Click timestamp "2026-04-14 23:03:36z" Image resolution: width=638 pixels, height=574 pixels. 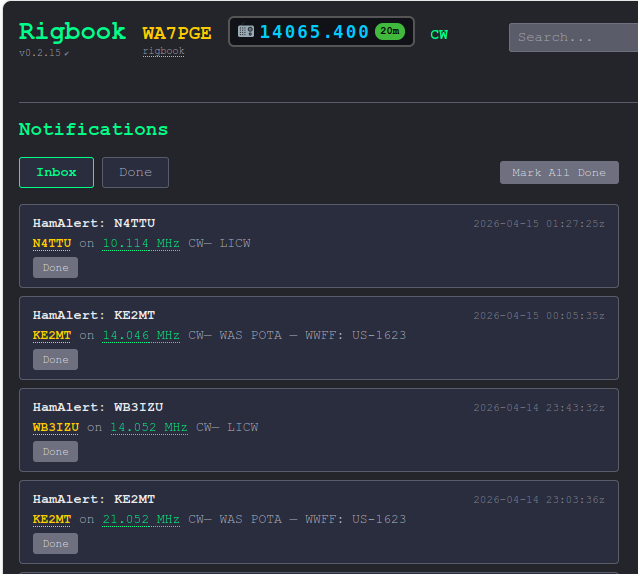[539, 500]
